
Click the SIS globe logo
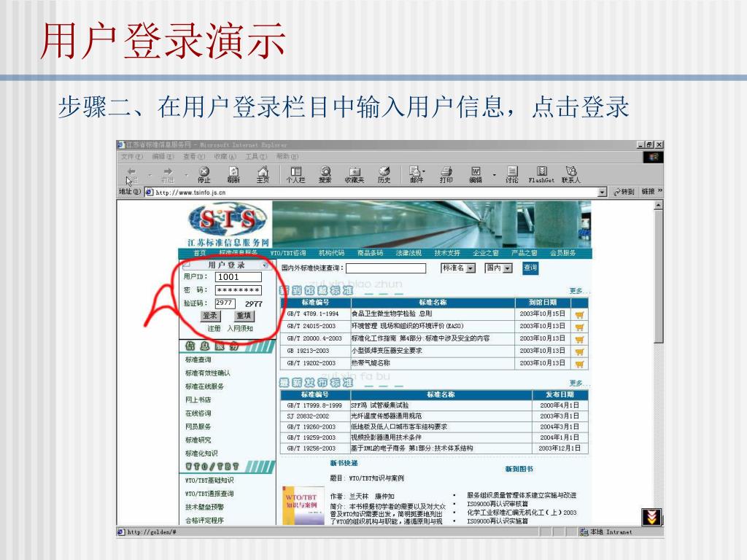coord(228,220)
